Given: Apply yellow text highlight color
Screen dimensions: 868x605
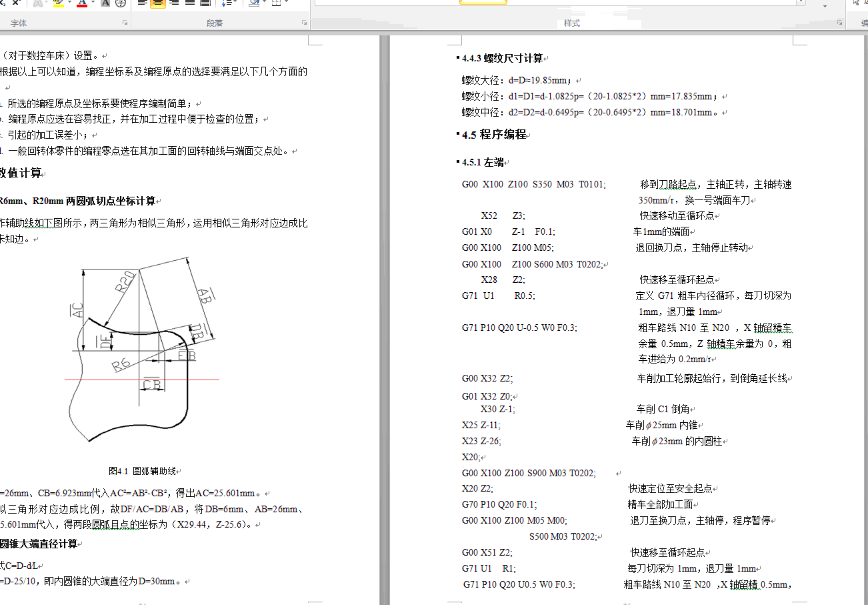Looking at the screenshot, I should click(57, 3).
